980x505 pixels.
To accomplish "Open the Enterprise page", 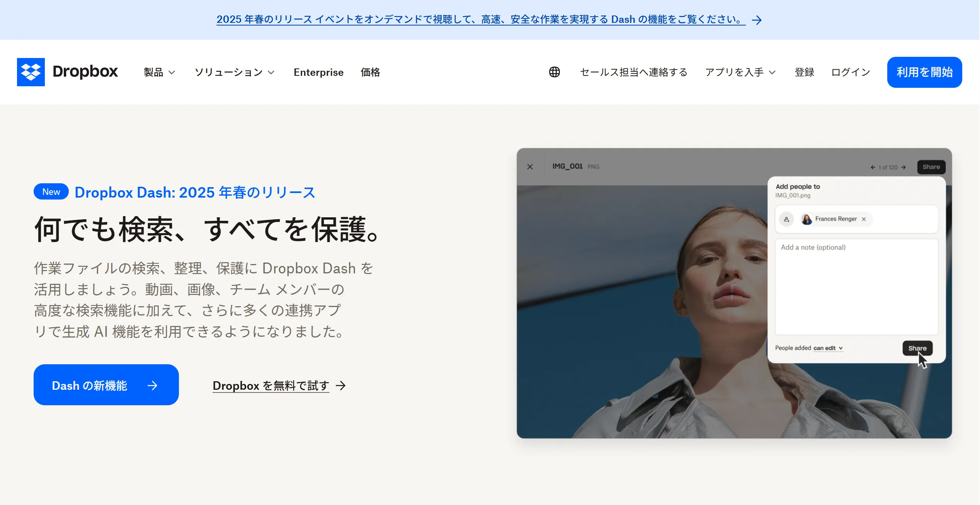I will 318,72.
